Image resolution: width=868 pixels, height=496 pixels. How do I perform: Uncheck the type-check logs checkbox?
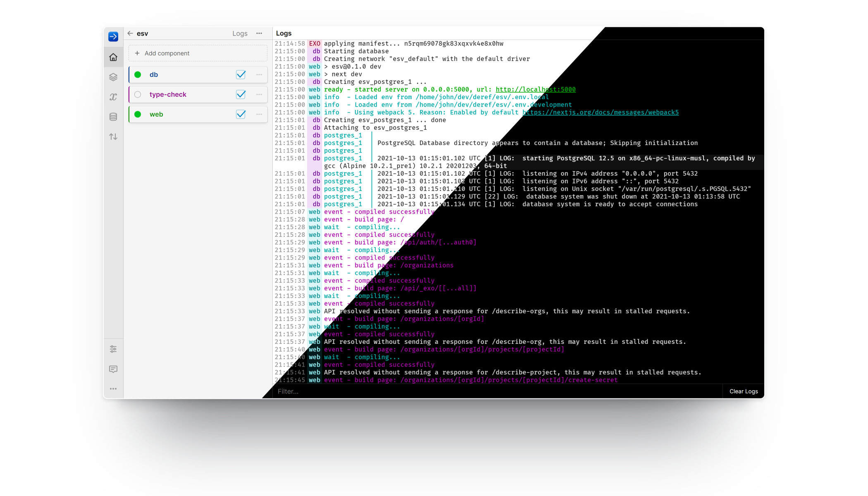pyautogui.click(x=241, y=94)
